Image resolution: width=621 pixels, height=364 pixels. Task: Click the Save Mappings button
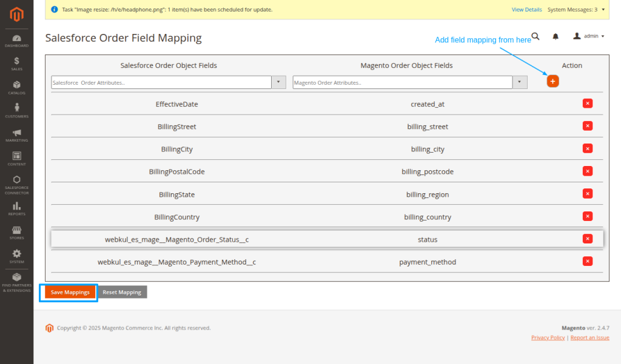[70, 292]
